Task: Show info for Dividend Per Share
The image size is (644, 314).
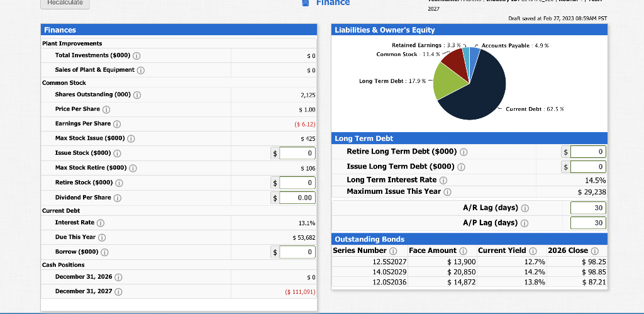Action: tap(117, 198)
